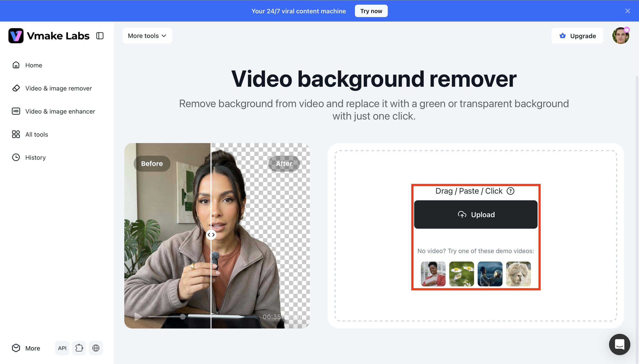Click the More cube icon
The width and height of the screenshot is (639, 364).
(16, 348)
